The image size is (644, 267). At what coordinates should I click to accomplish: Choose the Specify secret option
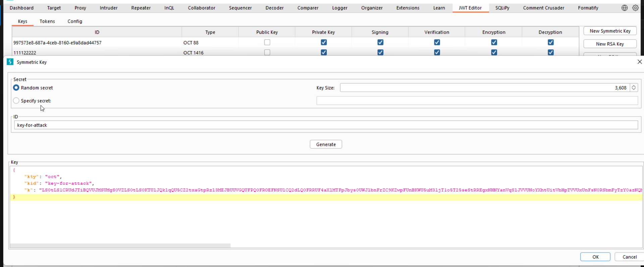(x=16, y=101)
